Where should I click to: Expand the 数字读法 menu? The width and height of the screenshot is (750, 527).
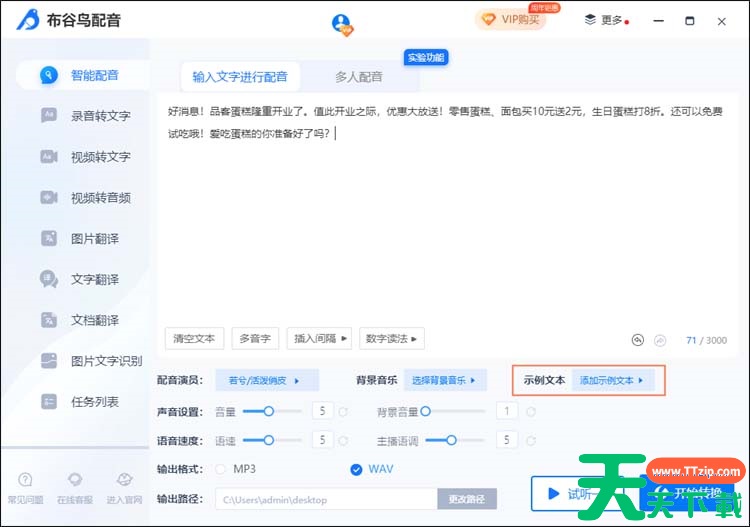tap(391, 339)
